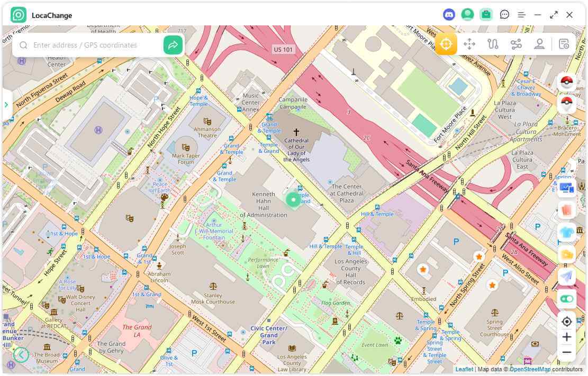Click the Cathedral of Our Lady label
This screenshot has height=376, width=588.
coord(296,150)
